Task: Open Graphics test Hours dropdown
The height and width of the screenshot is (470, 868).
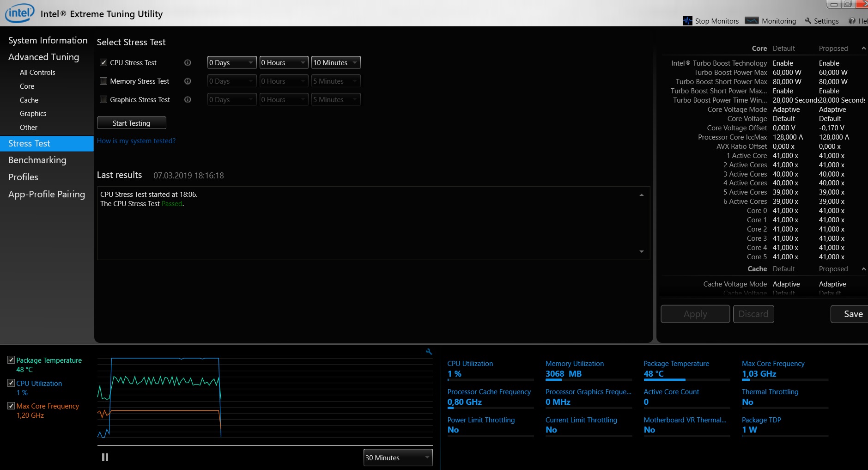Action: click(284, 99)
